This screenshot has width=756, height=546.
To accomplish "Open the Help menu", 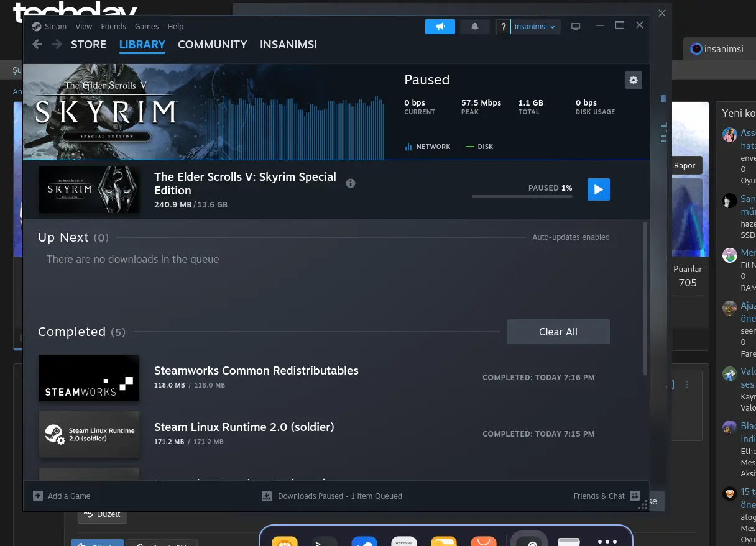I will [x=175, y=27].
